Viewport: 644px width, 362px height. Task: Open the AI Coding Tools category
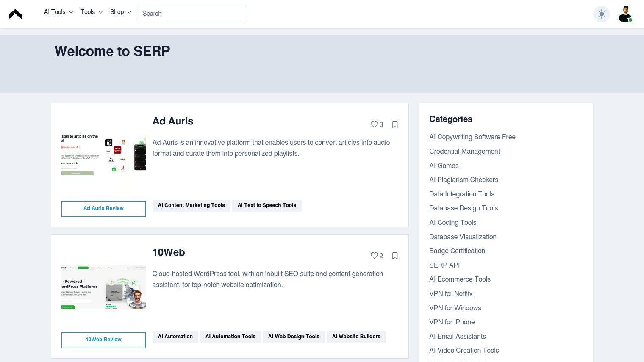pyautogui.click(x=453, y=223)
